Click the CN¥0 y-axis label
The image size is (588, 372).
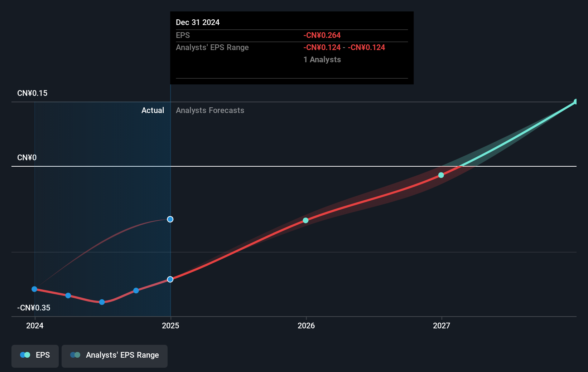pyautogui.click(x=27, y=157)
